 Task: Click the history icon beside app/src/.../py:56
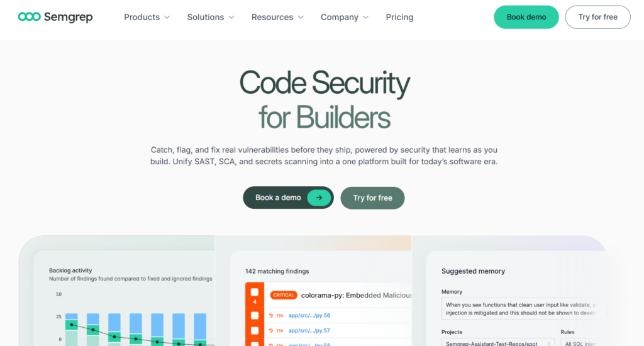(271, 315)
